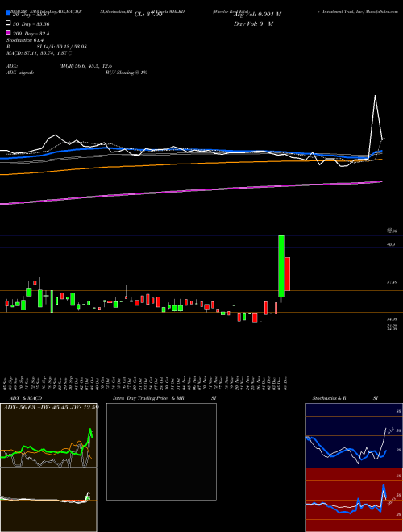
Task: Open the MACD histogram sub-chart
Action: tap(48, 500)
